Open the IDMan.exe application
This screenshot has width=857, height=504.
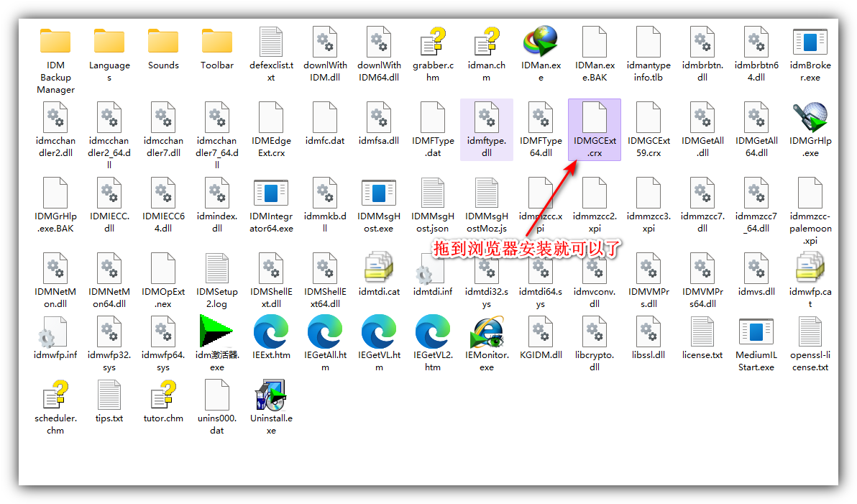(x=540, y=41)
